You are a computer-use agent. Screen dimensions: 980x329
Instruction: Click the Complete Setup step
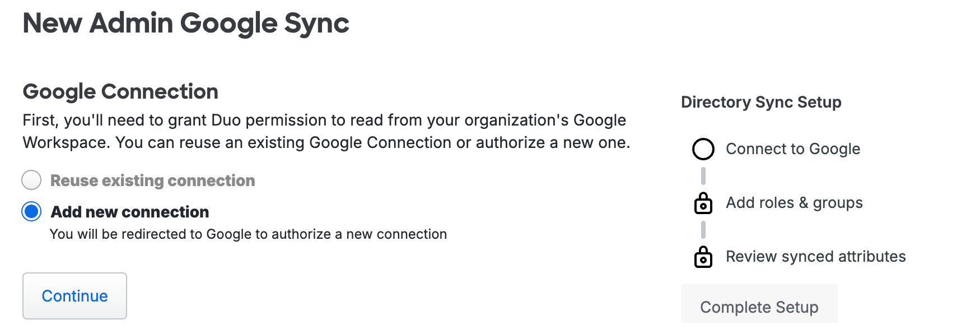tap(759, 307)
